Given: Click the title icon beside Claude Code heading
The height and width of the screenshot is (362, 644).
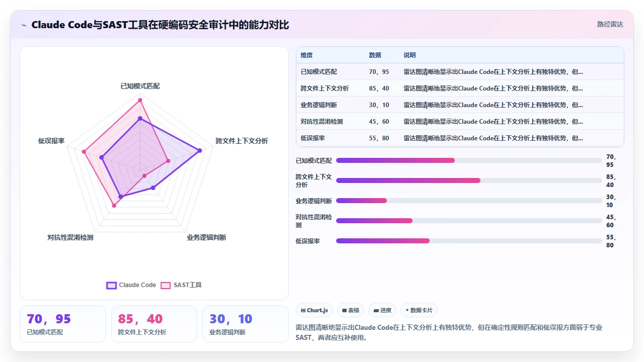Looking at the screenshot, I should click(x=24, y=25).
